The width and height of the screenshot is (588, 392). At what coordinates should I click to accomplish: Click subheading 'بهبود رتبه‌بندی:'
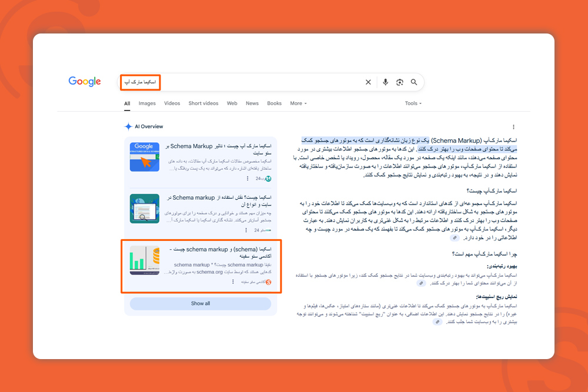coord(502,266)
